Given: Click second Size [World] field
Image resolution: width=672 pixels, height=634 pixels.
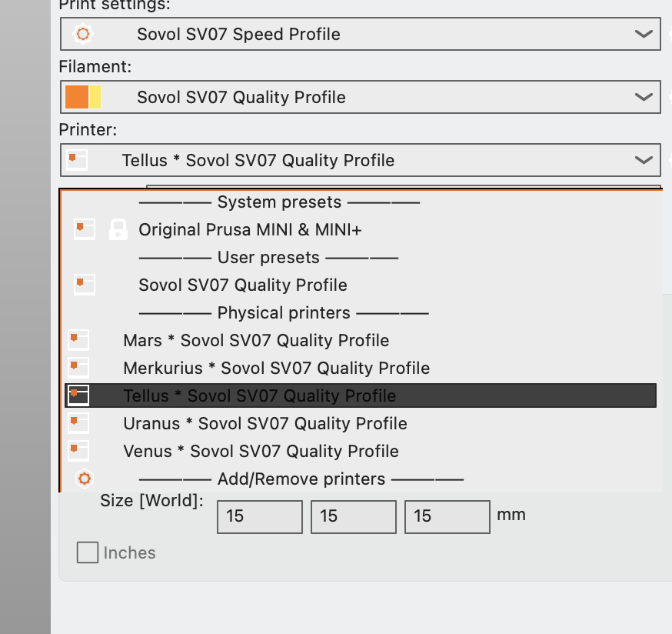Looking at the screenshot, I should tap(354, 517).
